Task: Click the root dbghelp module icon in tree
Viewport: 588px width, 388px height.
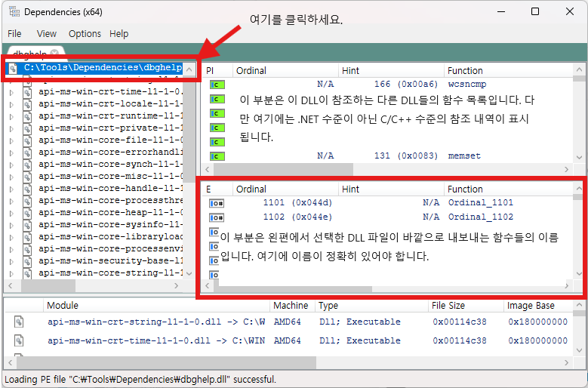Action: [x=13, y=68]
